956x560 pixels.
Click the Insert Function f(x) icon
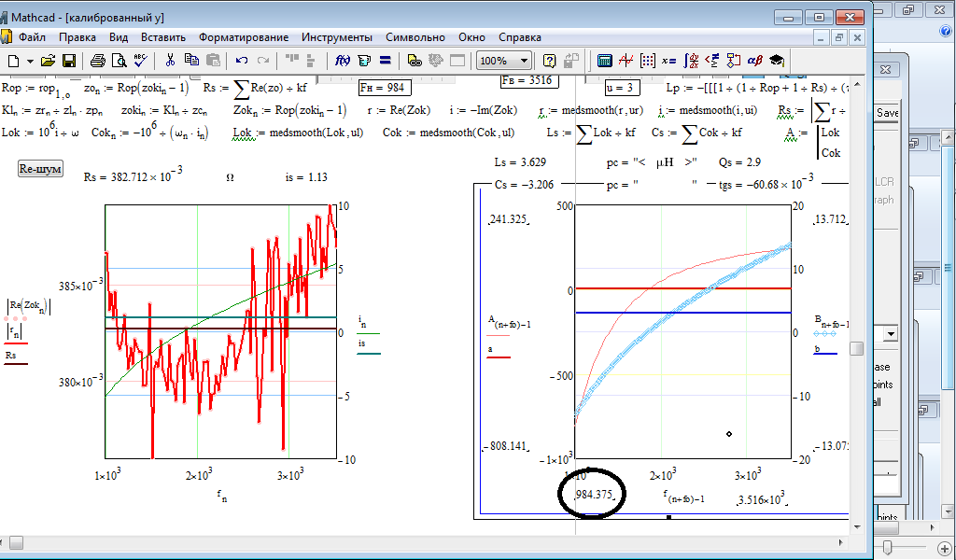click(x=342, y=61)
